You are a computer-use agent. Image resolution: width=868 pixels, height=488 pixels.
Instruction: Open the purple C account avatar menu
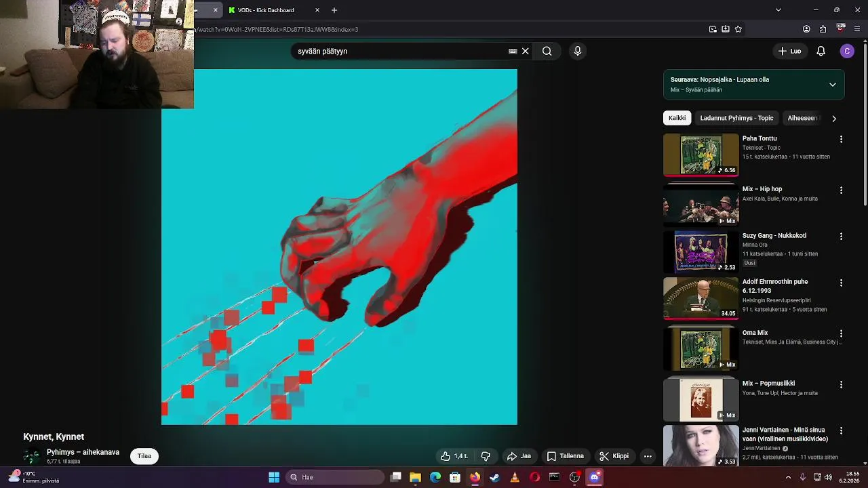point(847,51)
